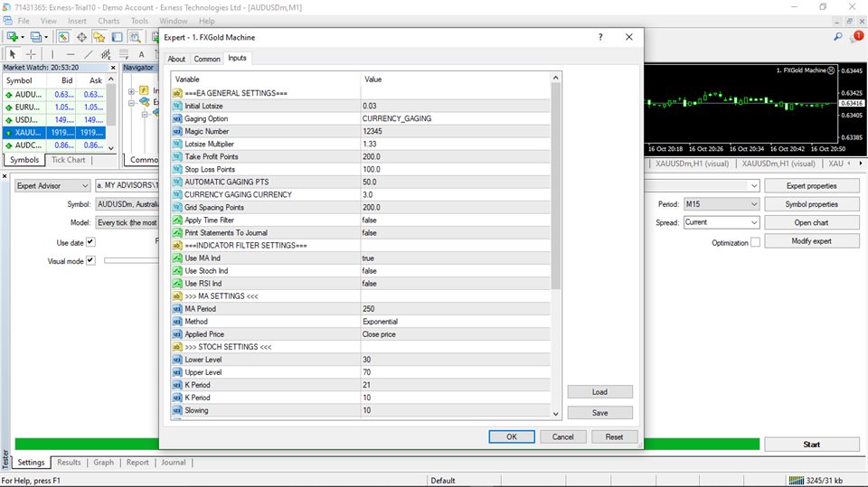The image size is (868, 487).
Task: Open the Expert Advisor type dropdown
Action: tap(52, 186)
